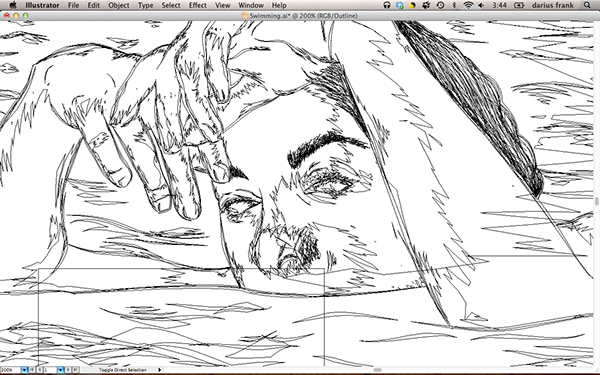The width and height of the screenshot is (600, 375).
Task: Click the Swimming.ai document title
Action: pyautogui.click(x=303, y=16)
